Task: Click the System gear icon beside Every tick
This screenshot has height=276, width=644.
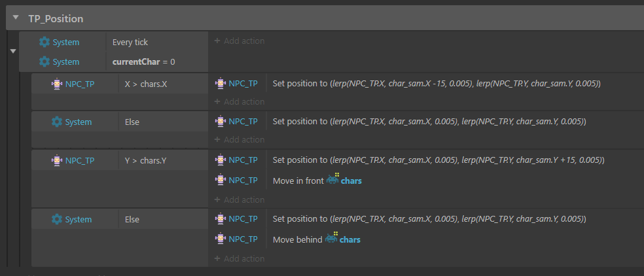Action: [x=44, y=42]
